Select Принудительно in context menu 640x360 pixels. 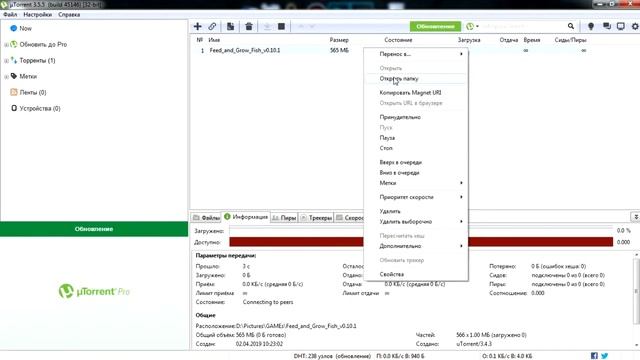416,117
